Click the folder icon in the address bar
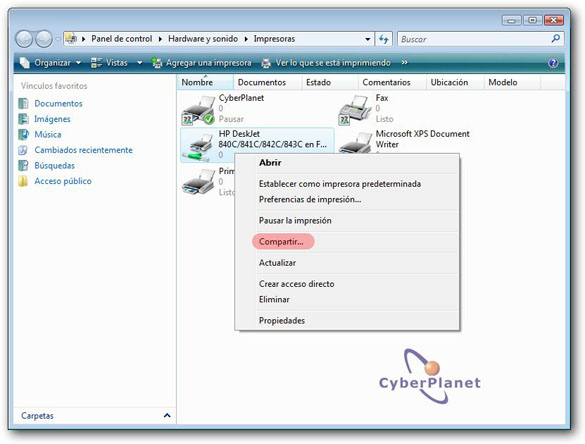 coord(71,38)
